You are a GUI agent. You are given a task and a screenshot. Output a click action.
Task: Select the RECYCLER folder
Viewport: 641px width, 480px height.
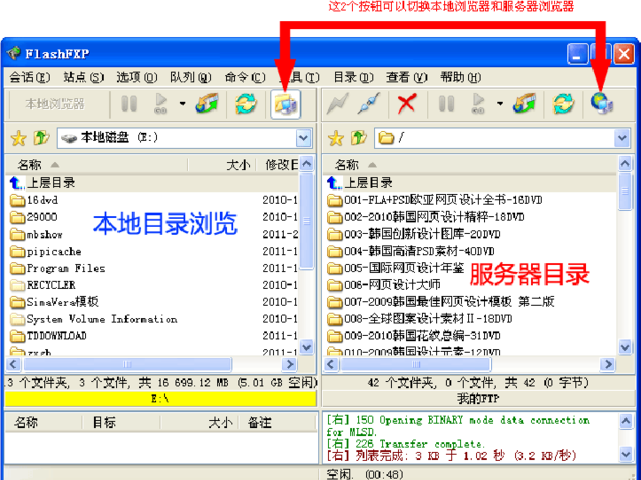pos(43,285)
